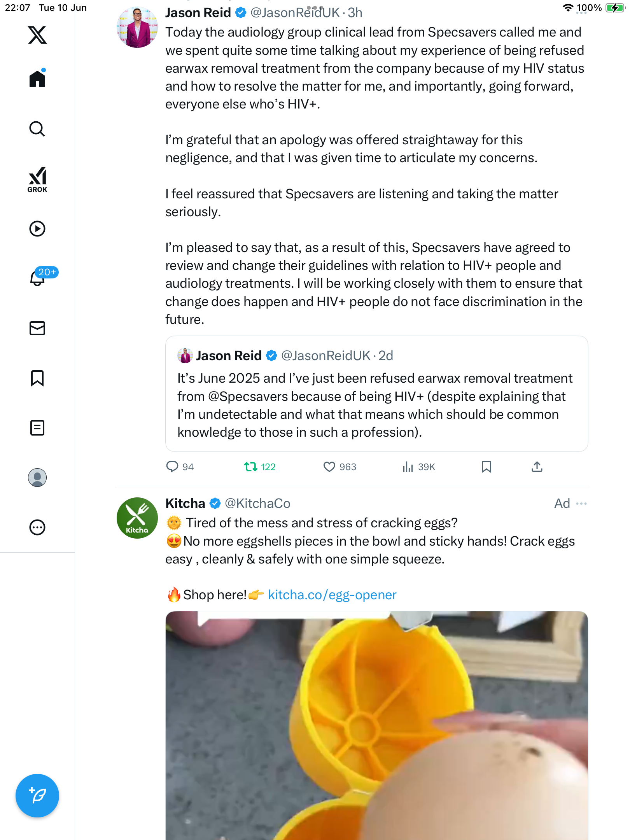Open the X logo home

click(37, 35)
